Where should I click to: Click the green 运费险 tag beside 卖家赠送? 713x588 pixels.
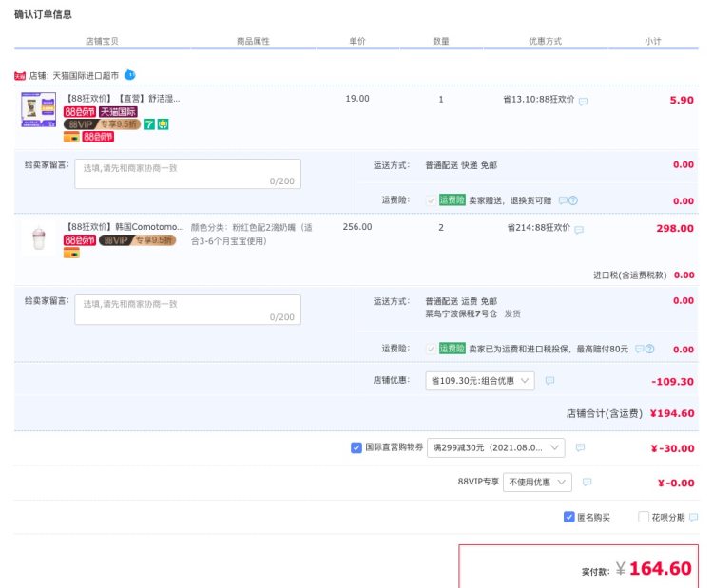[452, 199]
